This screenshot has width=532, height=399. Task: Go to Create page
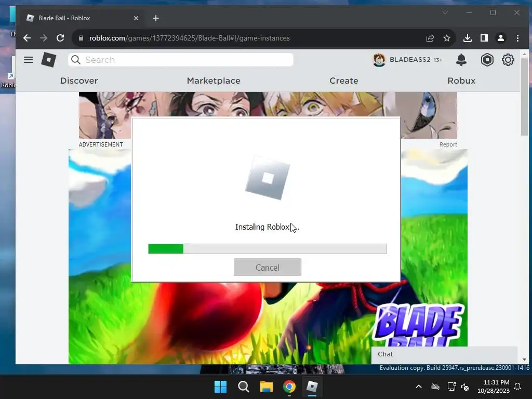(x=344, y=81)
